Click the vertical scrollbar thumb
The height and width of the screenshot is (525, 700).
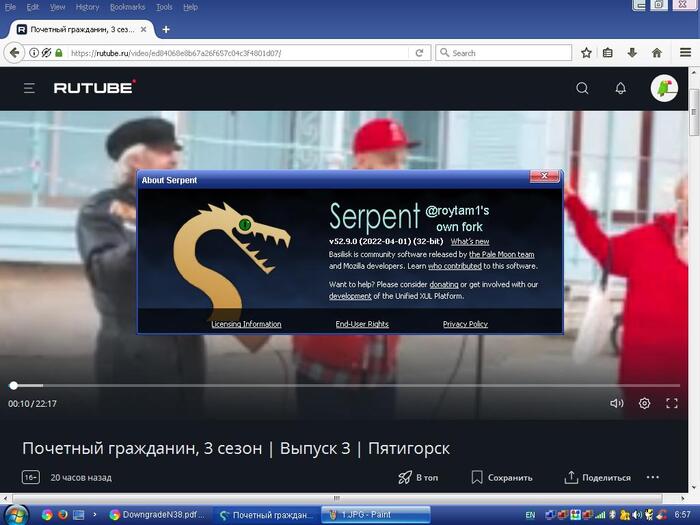(694, 112)
